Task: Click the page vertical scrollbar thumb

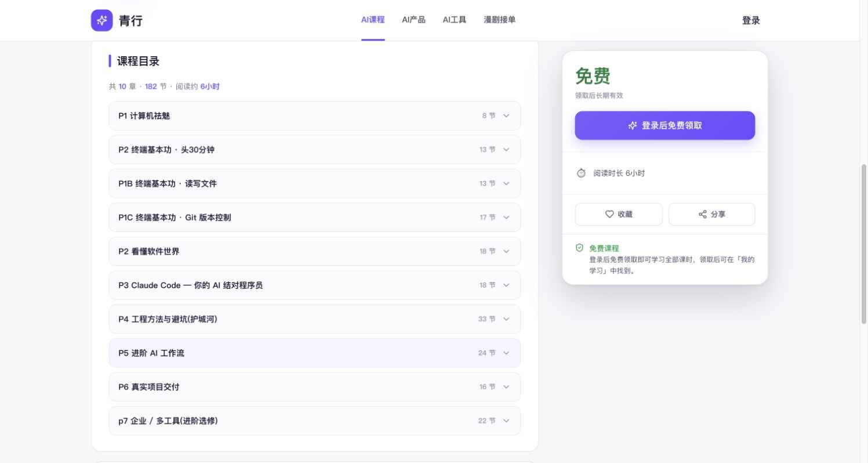Action: point(863,244)
